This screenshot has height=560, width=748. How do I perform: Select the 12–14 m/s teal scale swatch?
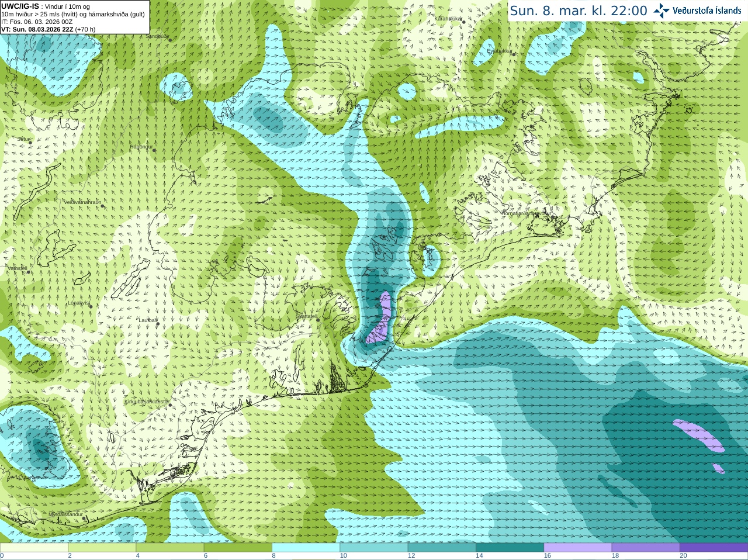[x=442, y=548]
